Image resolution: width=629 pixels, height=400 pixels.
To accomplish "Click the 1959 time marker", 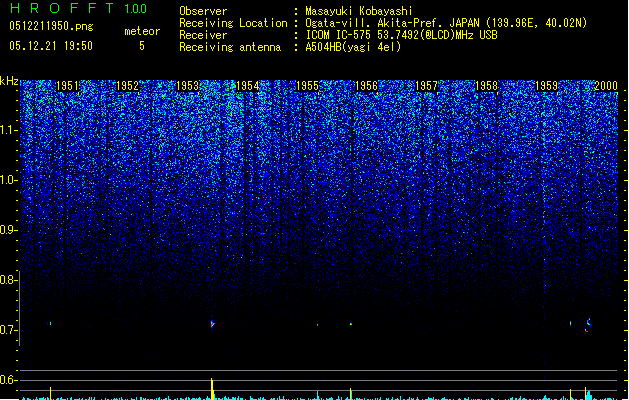I will pos(546,86).
